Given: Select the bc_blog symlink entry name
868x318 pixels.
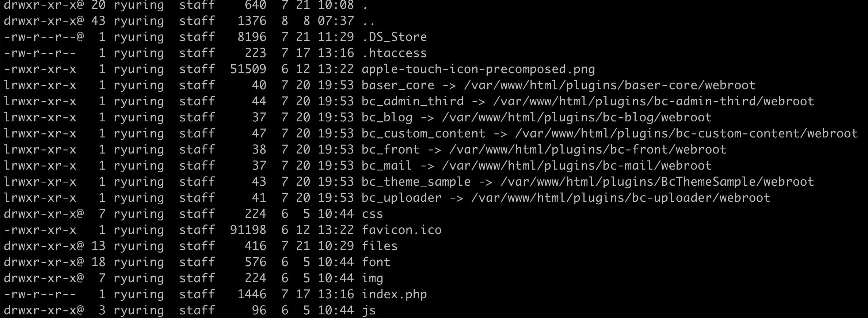Looking at the screenshot, I should click(x=387, y=118).
